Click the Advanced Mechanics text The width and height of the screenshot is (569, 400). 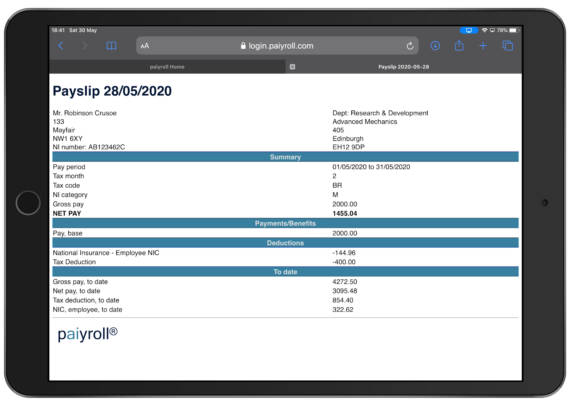click(365, 122)
